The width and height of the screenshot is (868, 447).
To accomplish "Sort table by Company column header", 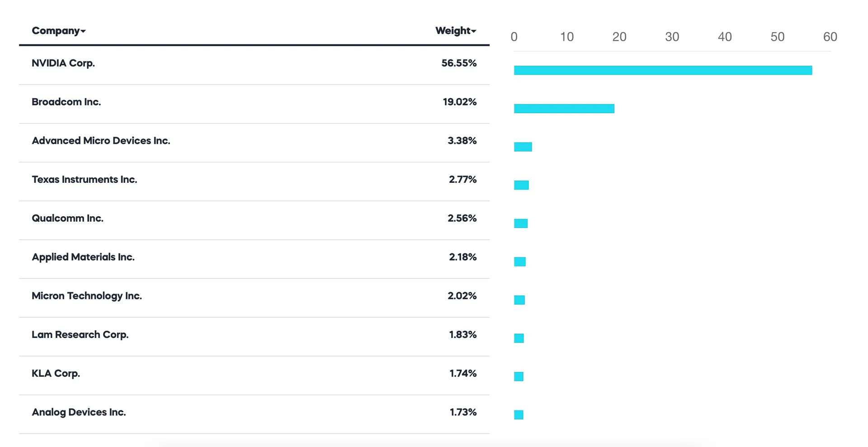I will pos(58,31).
